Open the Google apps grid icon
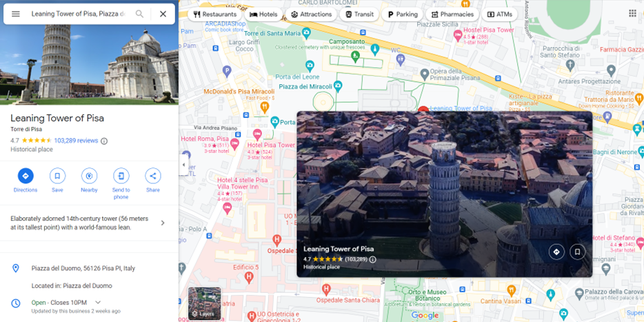The height and width of the screenshot is (322, 644). pyautogui.click(x=632, y=14)
